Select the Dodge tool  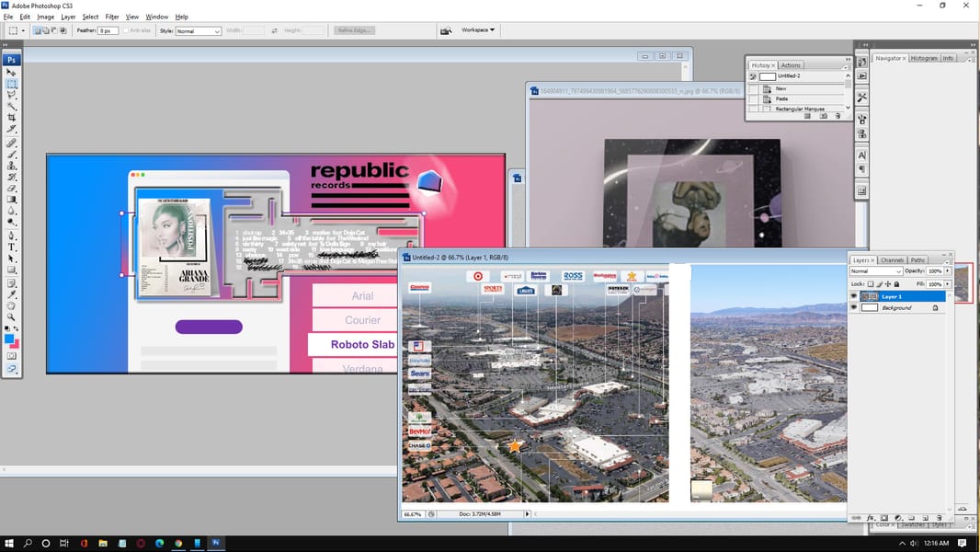(x=11, y=222)
